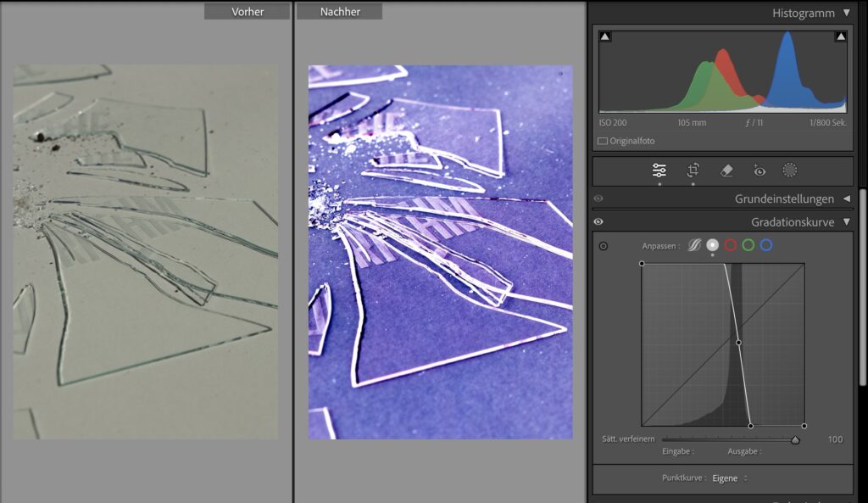
Task: Click the histogram graph area
Action: [x=723, y=72]
